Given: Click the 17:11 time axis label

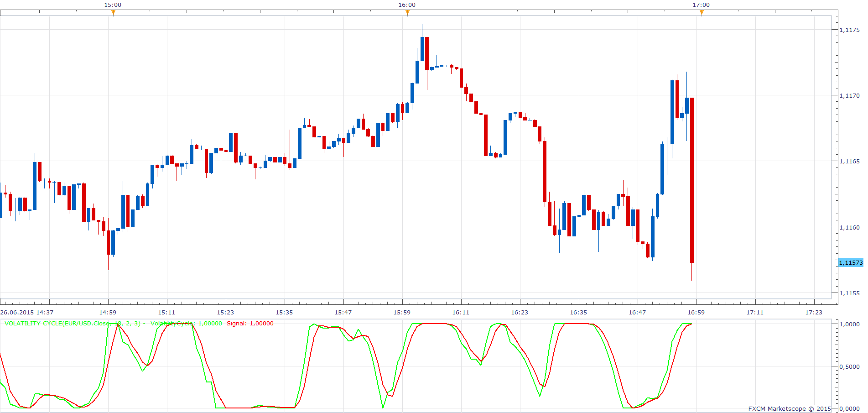Looking at the screenshot, I should coord(755,313).
